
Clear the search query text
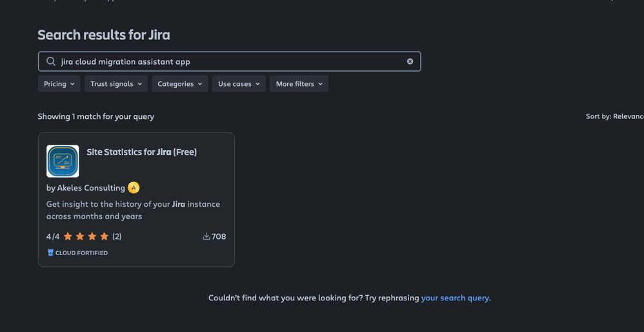pyautogui.click(x=410, y=61)
